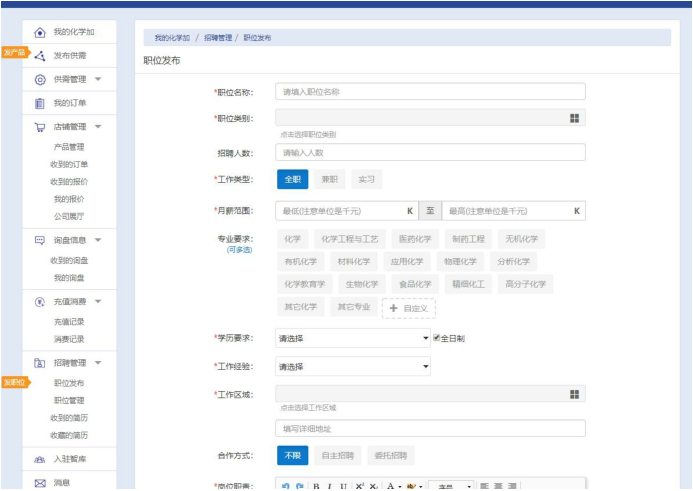Select 兼职 as the work type
Screen dimensions: 693x491
tap(329, 180)
